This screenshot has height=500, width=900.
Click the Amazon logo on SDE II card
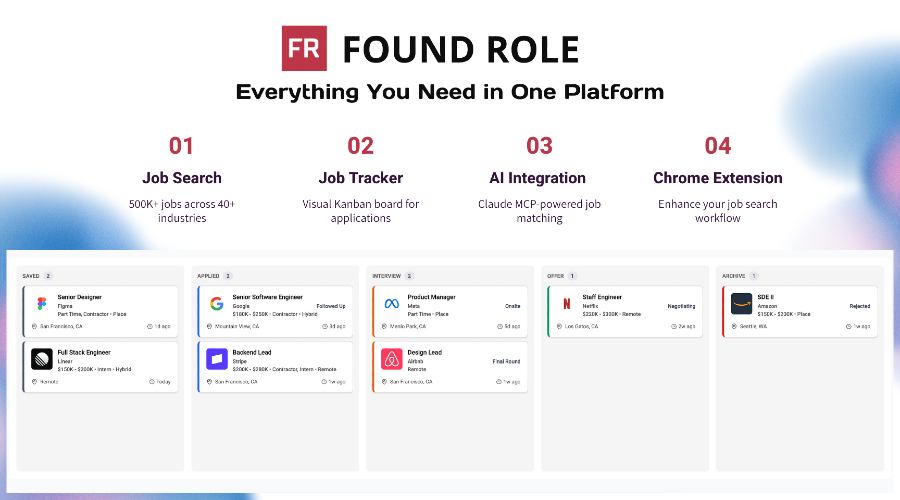point(741,305)
